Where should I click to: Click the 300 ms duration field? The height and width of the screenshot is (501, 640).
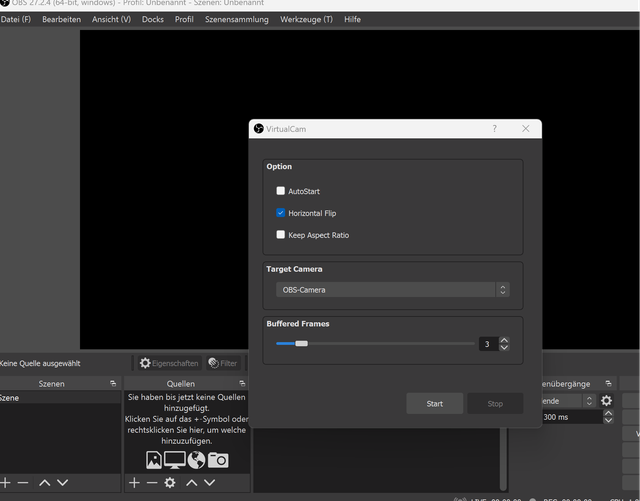[572, 417]
